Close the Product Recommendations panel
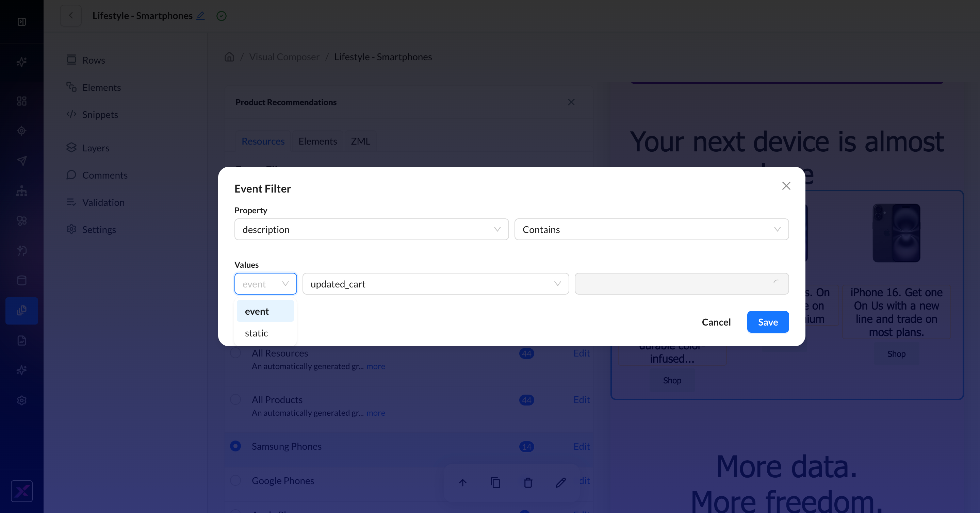 [571, 102]
